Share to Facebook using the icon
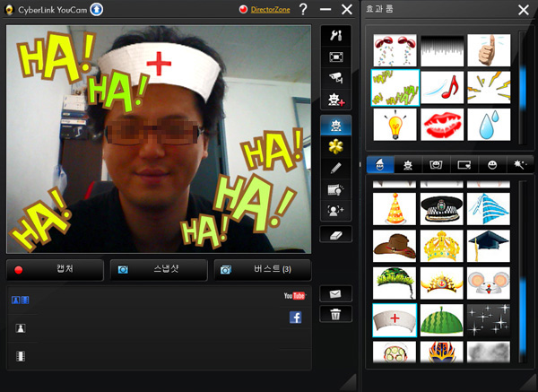This screenshot has height=392, width=538. pos(295,318)
